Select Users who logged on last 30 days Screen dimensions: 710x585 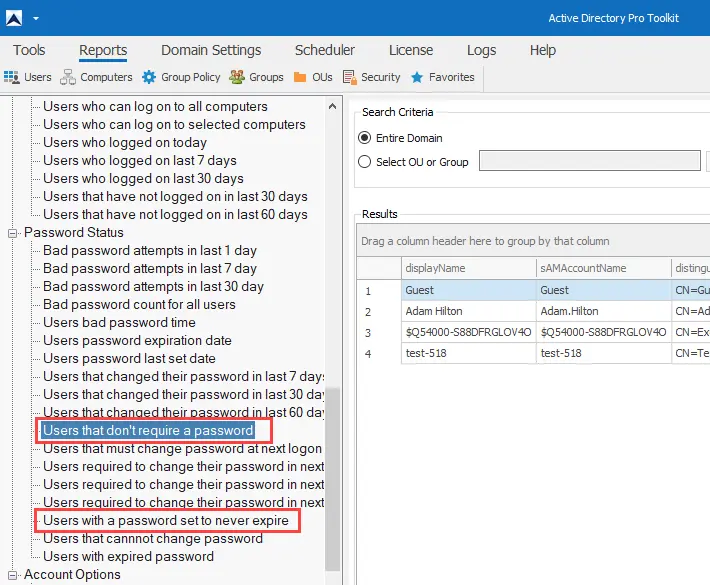(144, 178)
